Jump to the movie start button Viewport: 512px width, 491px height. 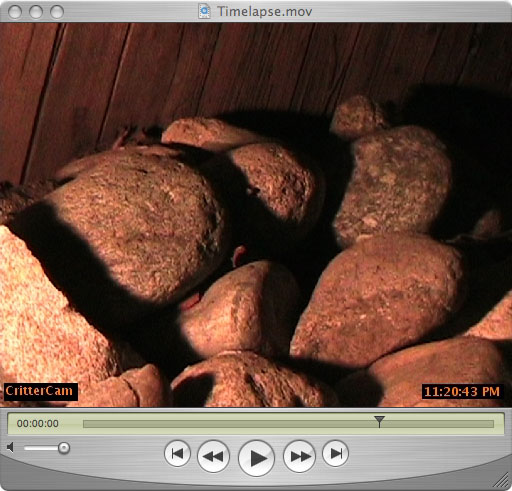click(x=177, y=454)
